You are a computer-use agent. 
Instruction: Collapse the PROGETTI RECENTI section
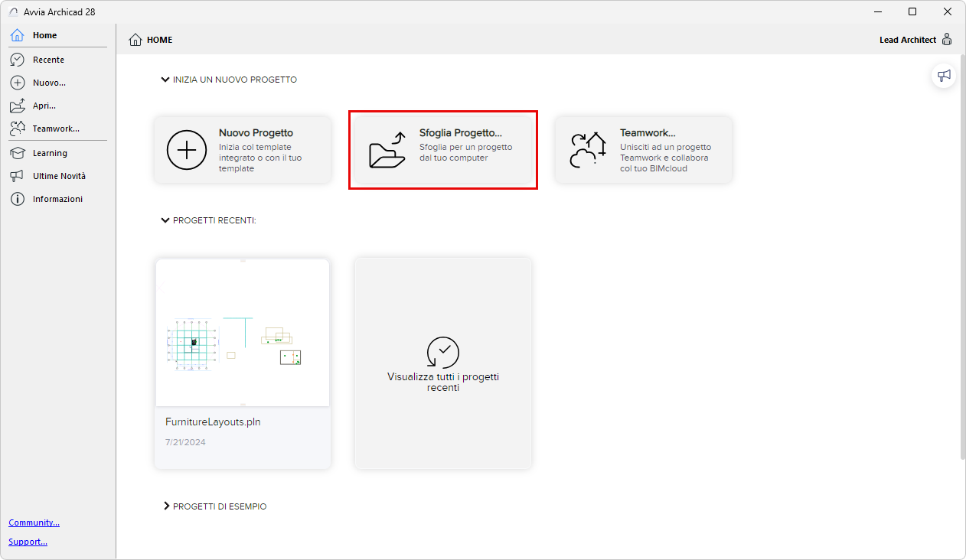pos(165,220)
